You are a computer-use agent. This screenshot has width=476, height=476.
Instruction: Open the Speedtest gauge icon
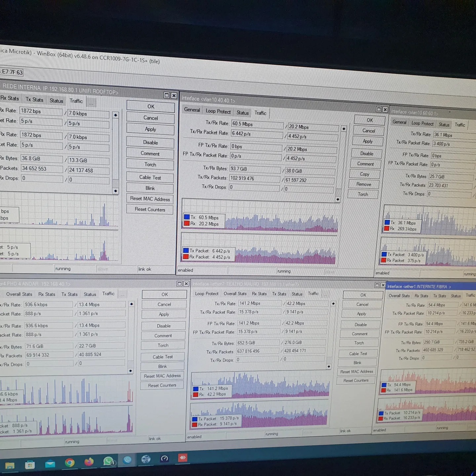point(164,458)
